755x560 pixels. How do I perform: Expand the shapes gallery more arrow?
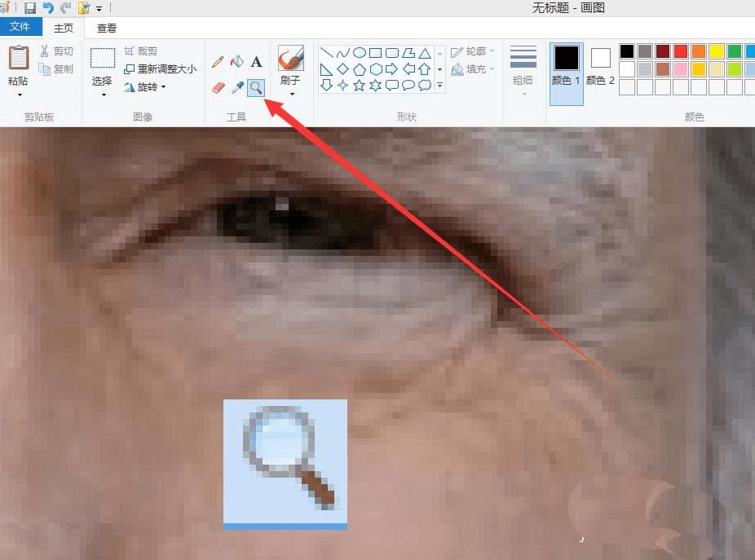point(440,86)
